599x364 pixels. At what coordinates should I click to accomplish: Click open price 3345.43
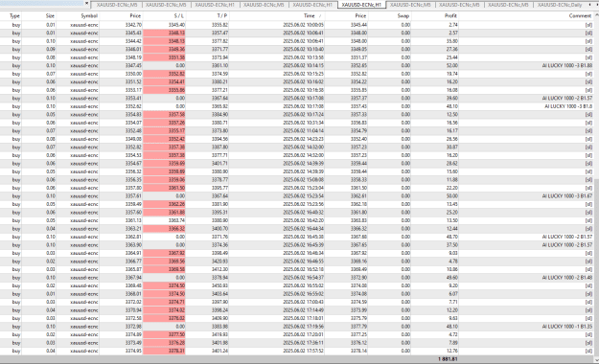coord(133,34)
